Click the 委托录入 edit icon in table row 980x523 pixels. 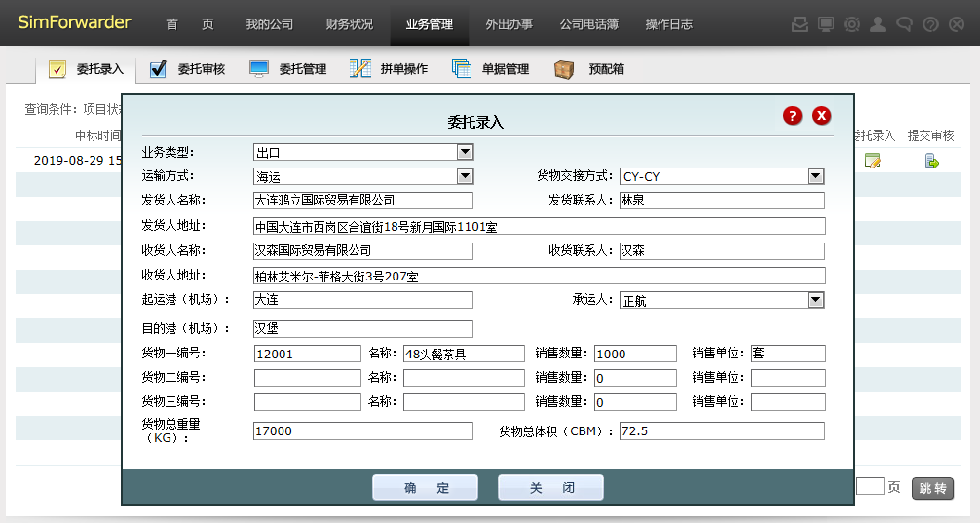tap(873, 161)
